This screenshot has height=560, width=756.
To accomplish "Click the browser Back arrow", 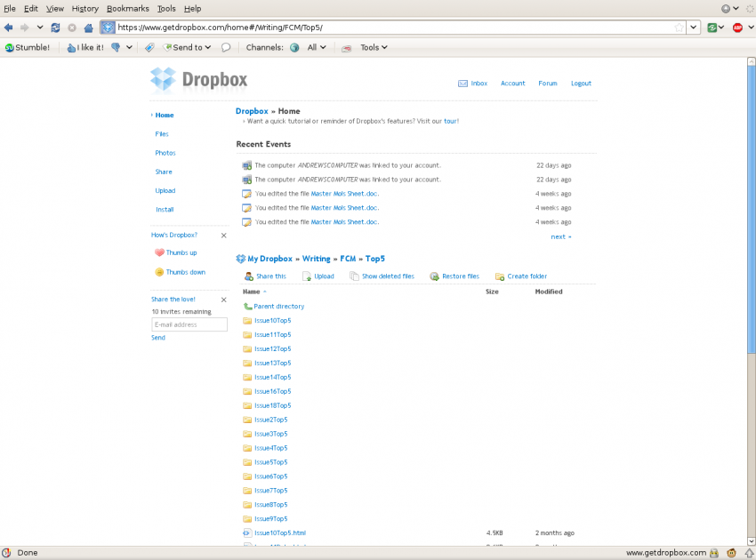I will click(9, 28).
